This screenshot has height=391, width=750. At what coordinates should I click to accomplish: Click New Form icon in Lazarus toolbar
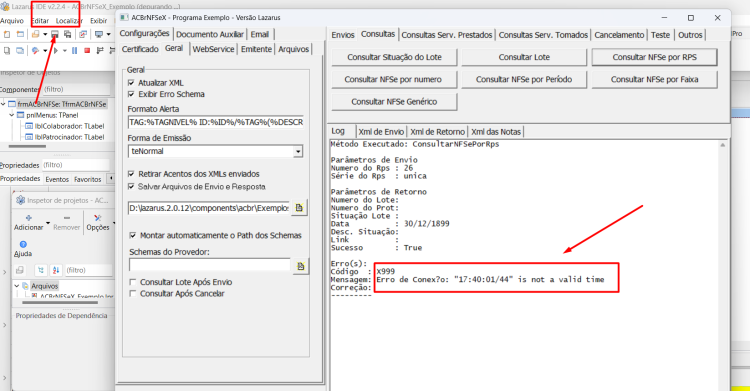(x=20, y=34)
